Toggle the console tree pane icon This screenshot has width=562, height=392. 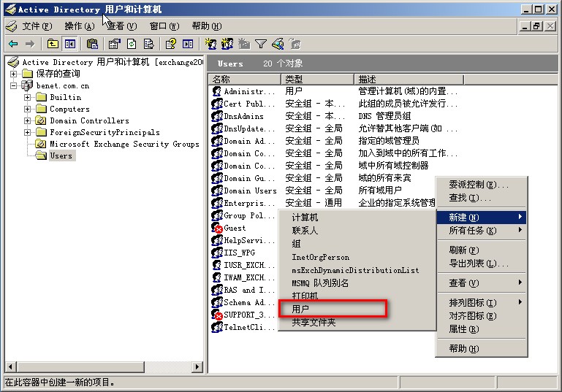click(x=70, y=44)
